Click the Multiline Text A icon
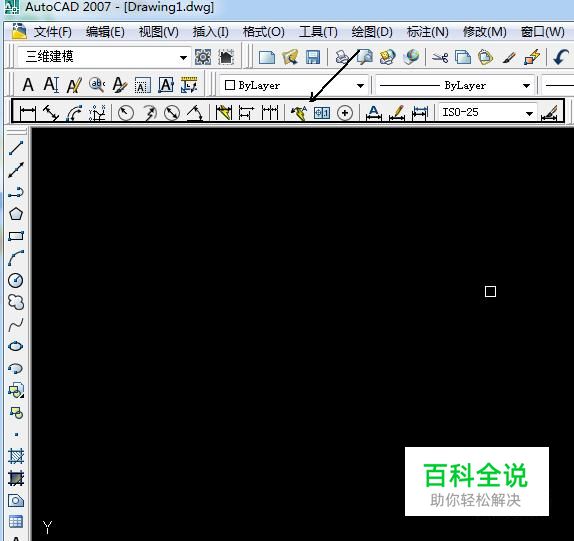The width and height of the screenshot is (574, 541). [x=28, y=85]
